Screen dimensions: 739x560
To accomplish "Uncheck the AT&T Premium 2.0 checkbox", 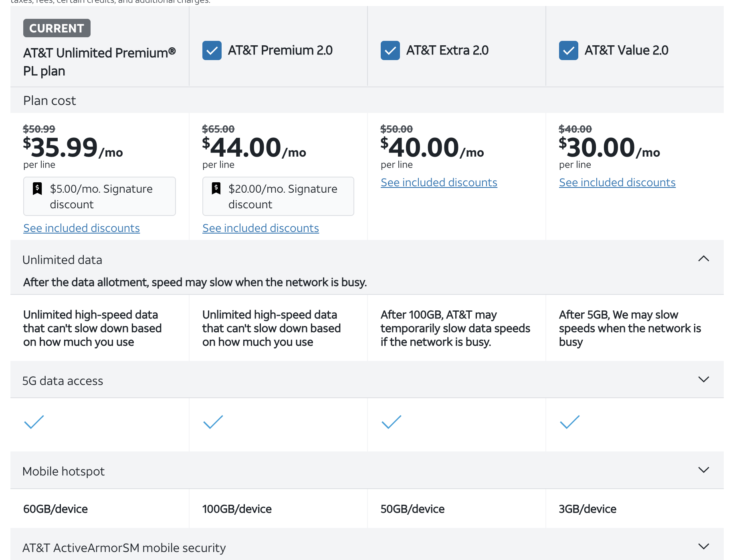I will click(212, 50).
